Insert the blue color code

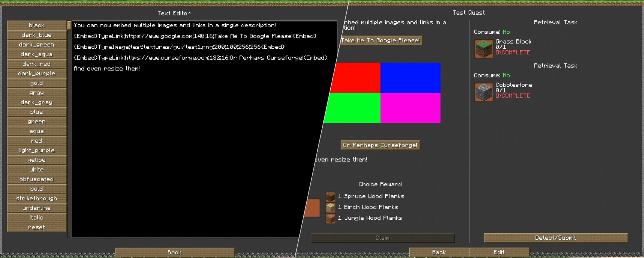coord(37,112)
